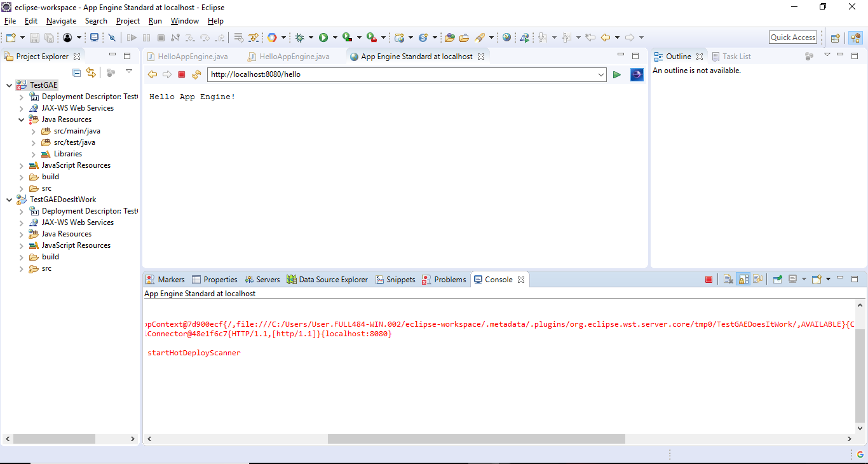This screenshot has width=868, height=464.
Task: Click the Google Cloud Platform toolbar icon
Action: click(272, 38)
